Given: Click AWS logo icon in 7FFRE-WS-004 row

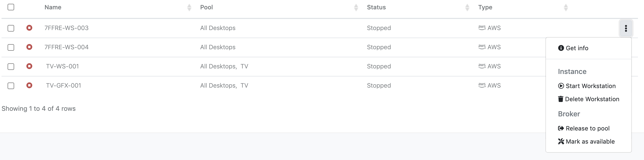Looking at the screenshot, I should click(482, 47).
